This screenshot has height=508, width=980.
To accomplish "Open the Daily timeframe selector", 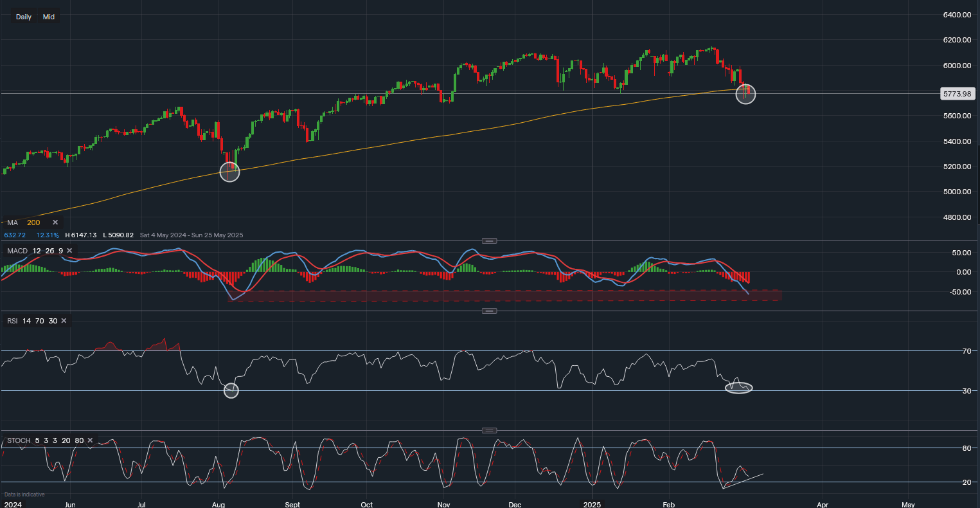I will (x=24, y=17).
